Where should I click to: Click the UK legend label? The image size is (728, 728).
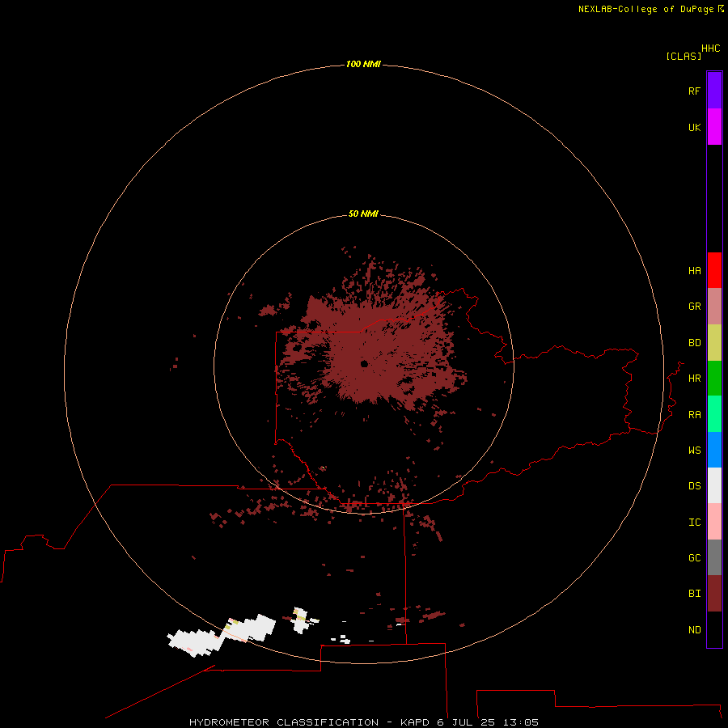pos(694,127)
